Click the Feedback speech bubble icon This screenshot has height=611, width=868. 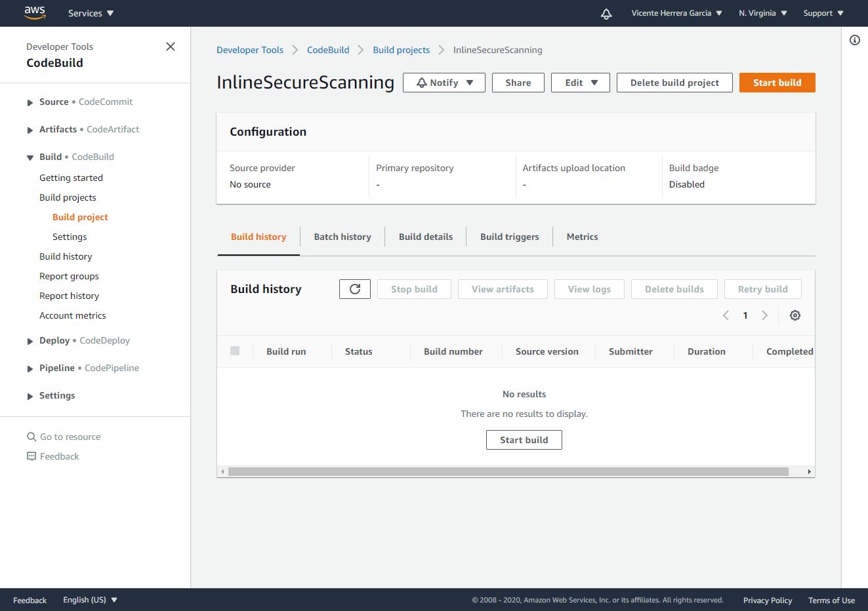(x=31, y=456)
